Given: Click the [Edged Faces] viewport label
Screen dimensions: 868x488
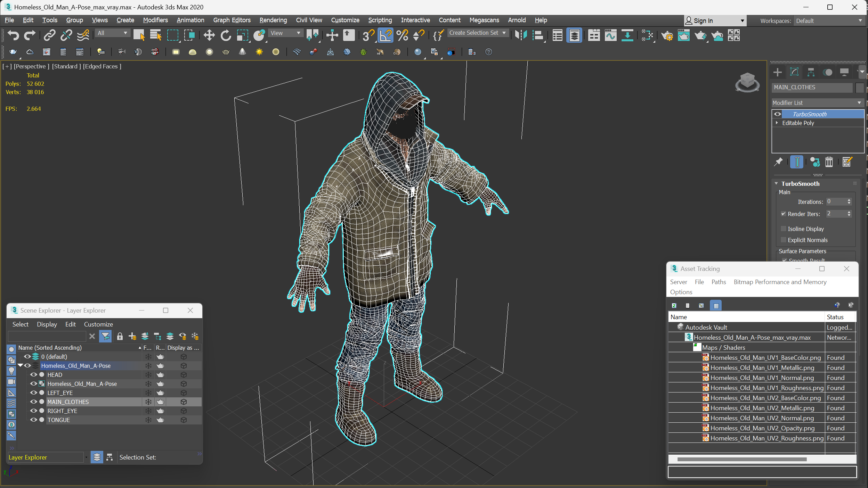Looking at the screenshot, I should (x=102, y=66).
